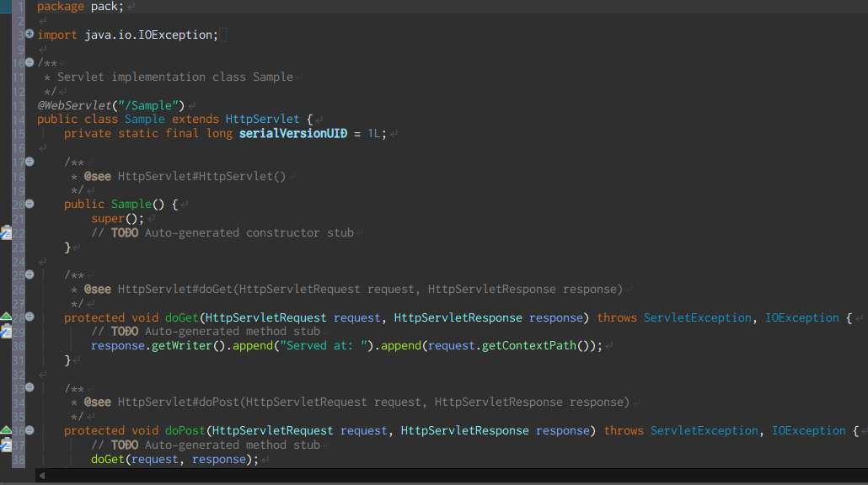Click the fold icon on the doPost Javadoc
Screen dimensions: 868x485
tap(29, 388)
